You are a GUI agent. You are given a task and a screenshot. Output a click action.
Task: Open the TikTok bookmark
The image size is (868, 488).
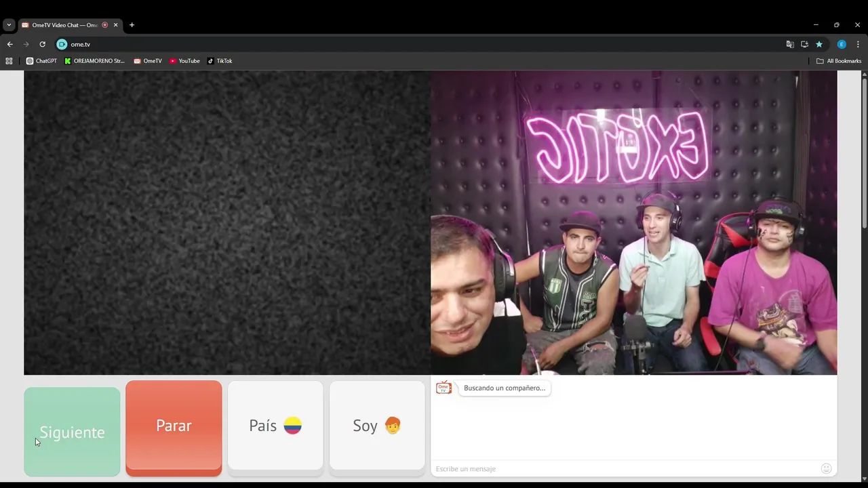click(220, 61)
